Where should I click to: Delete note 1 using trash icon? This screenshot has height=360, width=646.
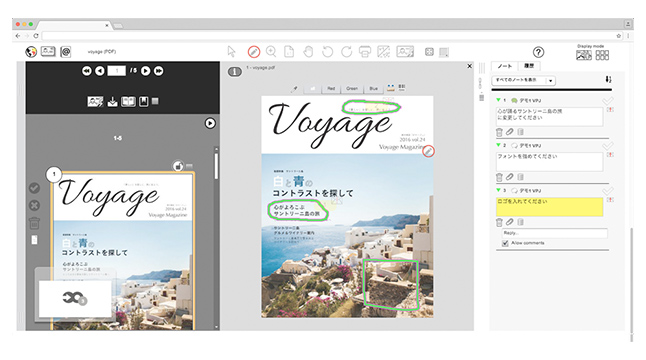[499, 132]
